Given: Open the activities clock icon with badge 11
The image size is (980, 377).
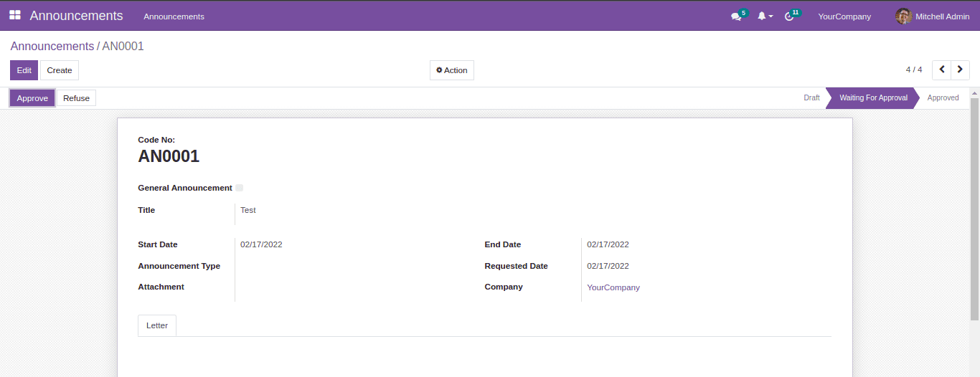Looking at the screenshot, I should tap(789, 16).
